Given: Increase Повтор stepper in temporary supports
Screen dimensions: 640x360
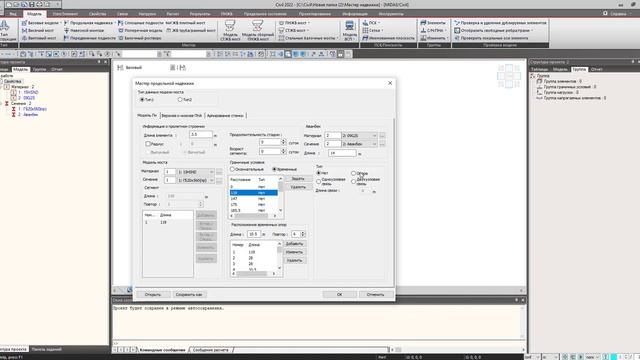Looking at the screenshot, I should click(303, 233).
